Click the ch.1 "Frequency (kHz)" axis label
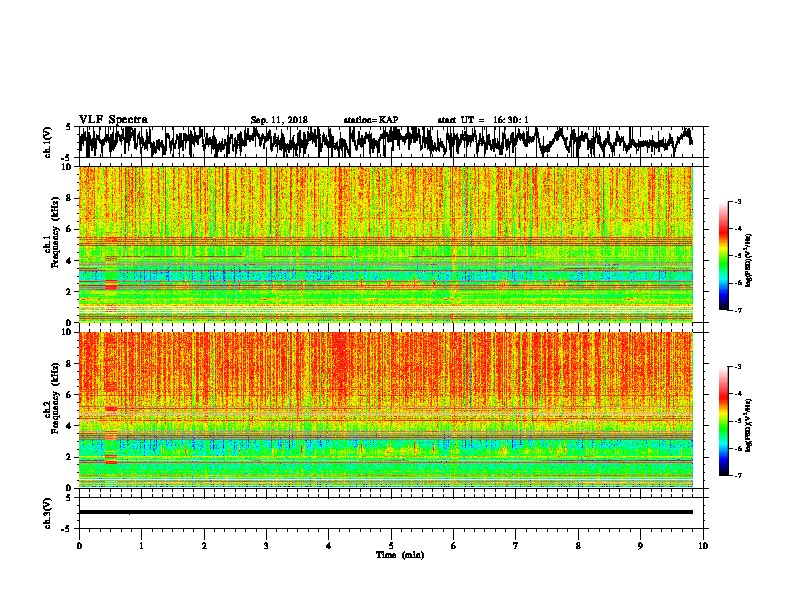Viewport: 792px width, 612px height. 55,232
